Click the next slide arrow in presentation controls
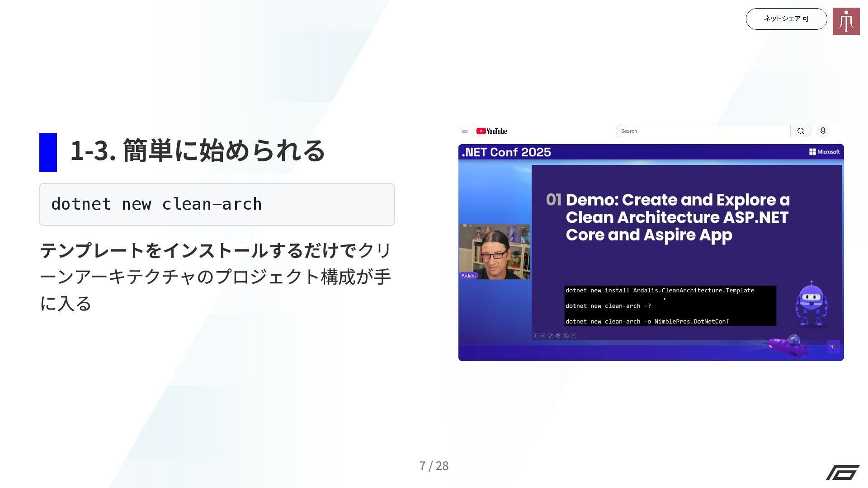Image resolution: width=868 pixels, height=488 pixels. coord(543,336)
